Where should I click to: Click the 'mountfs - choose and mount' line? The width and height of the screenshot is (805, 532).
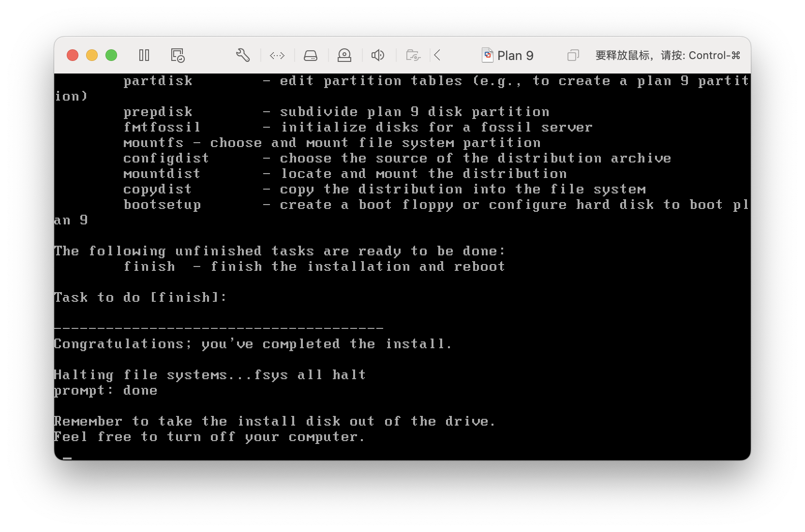pos(332,143)
